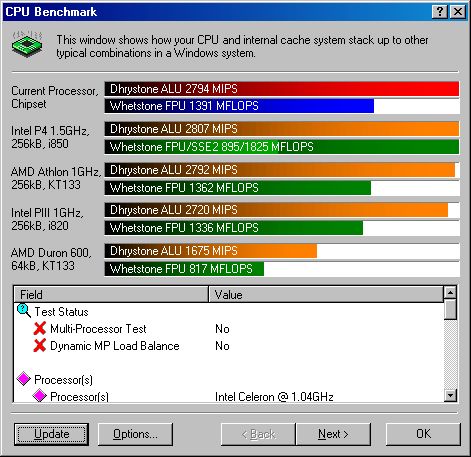Click the Dhrystone ALU 2807 MIPS bar
The width and height of the screenshot is (471, 457).
point(282,129)
